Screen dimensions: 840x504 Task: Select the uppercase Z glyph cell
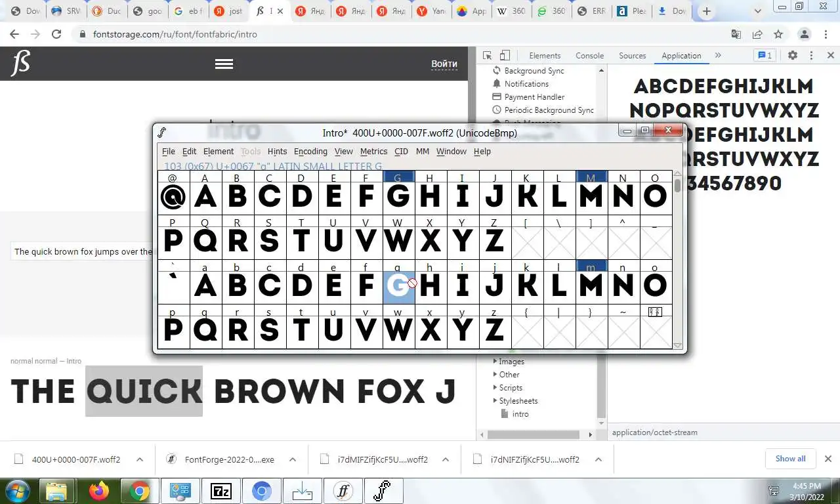pos(495,241)
